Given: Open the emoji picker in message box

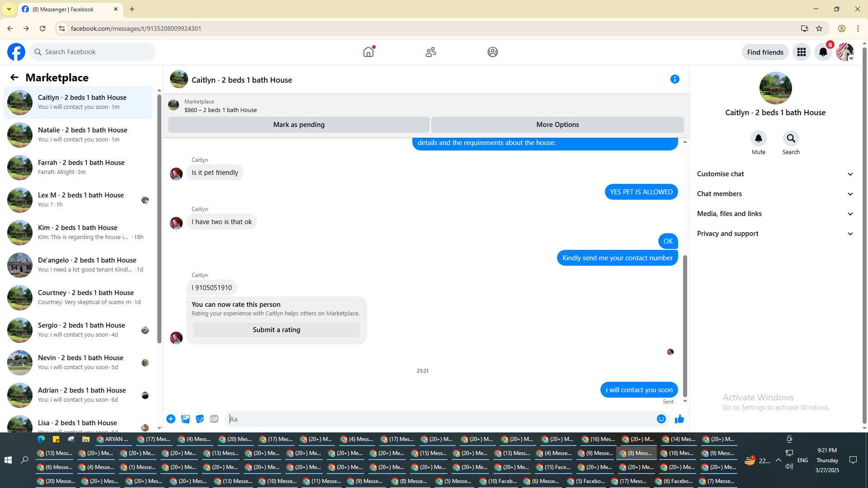Looking at the screenshot, I should click(661, 419).
